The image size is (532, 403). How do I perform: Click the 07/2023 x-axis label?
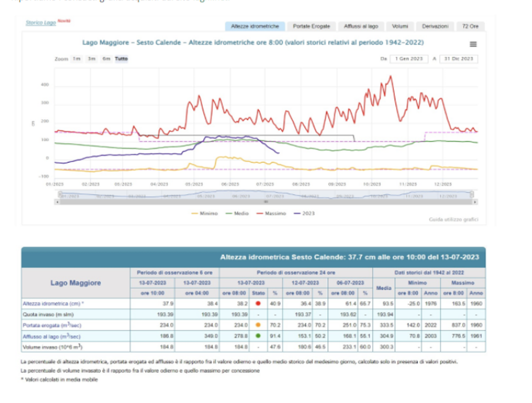coord(265,184)
